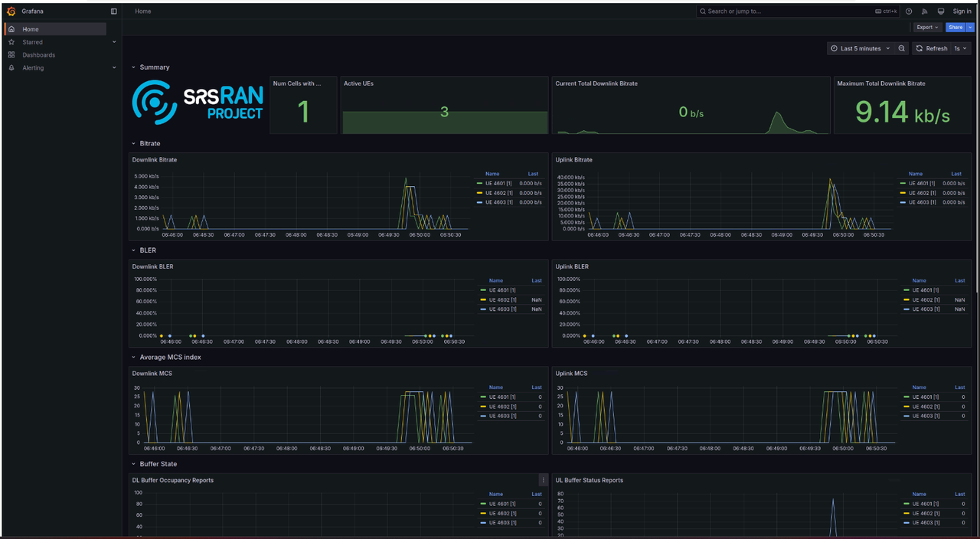Open the 1s refresh interval dropdown
The width and height of the screenshot is (980, 539).
point(960,48)
